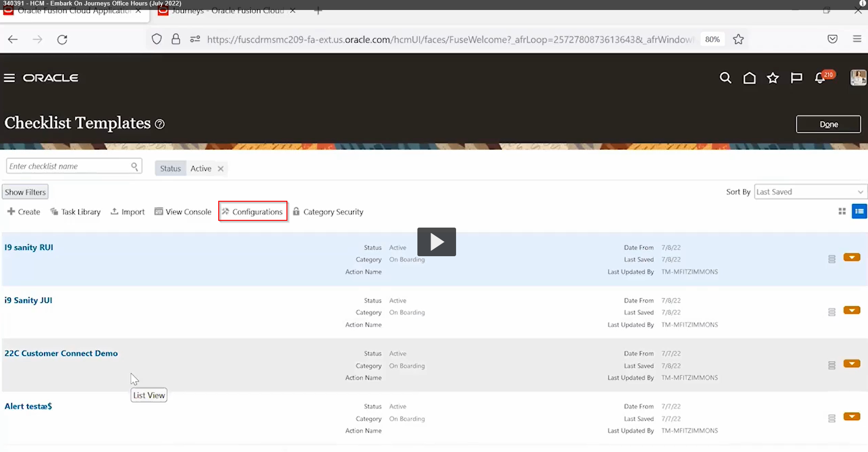868x452 pixels.
Task: Open the 22C Customer Connect Demo template
Action: (x=60, y=353)
